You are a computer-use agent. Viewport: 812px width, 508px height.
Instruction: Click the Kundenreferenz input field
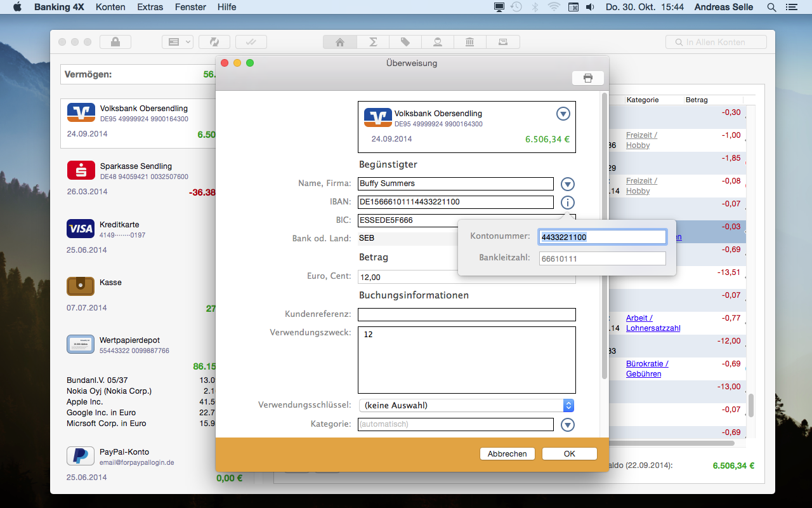tap(467, 315)
